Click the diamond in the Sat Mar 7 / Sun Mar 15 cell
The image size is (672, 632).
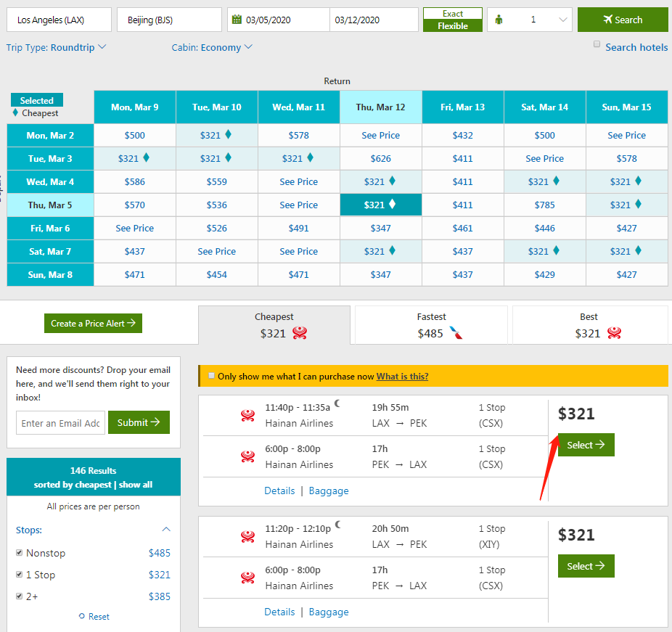(x=638, y=250)
